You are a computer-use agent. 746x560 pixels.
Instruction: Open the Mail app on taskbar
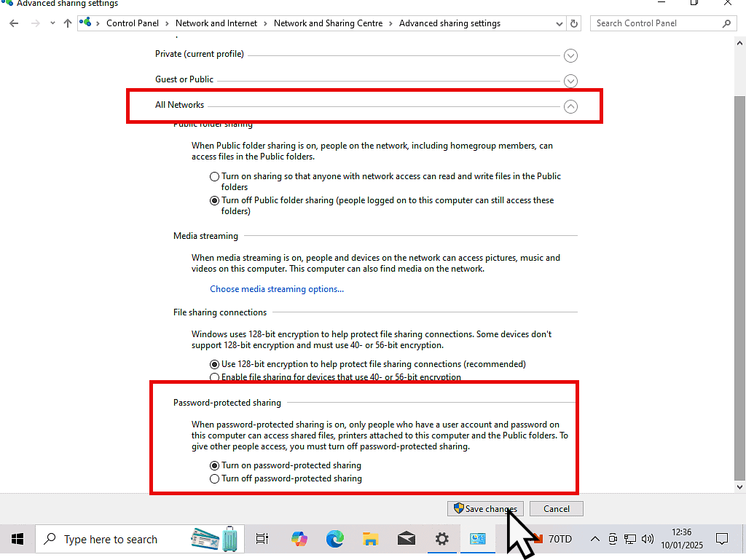click(x=407, y=539)
